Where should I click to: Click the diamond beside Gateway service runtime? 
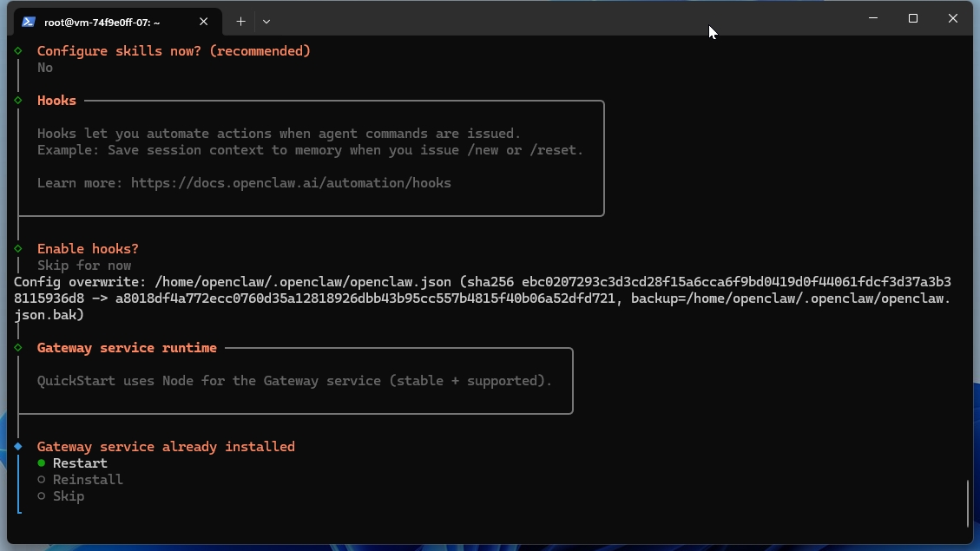tap(18, 347)
